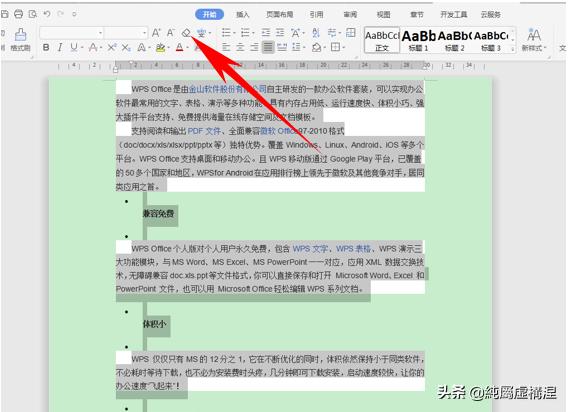Click the Show/Hide paragraph marks icon
The width and height of the screenshot is (569, 412).
tap(332, 33)
